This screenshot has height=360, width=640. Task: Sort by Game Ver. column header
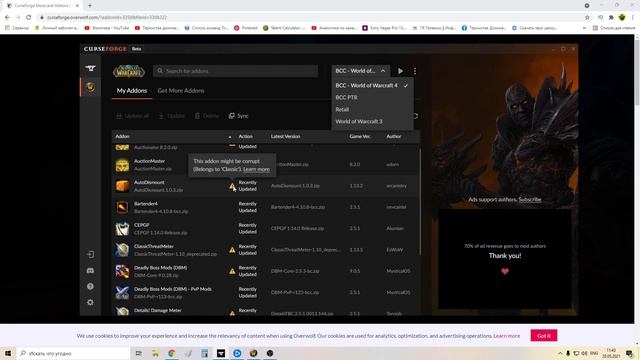click(360, 136)
